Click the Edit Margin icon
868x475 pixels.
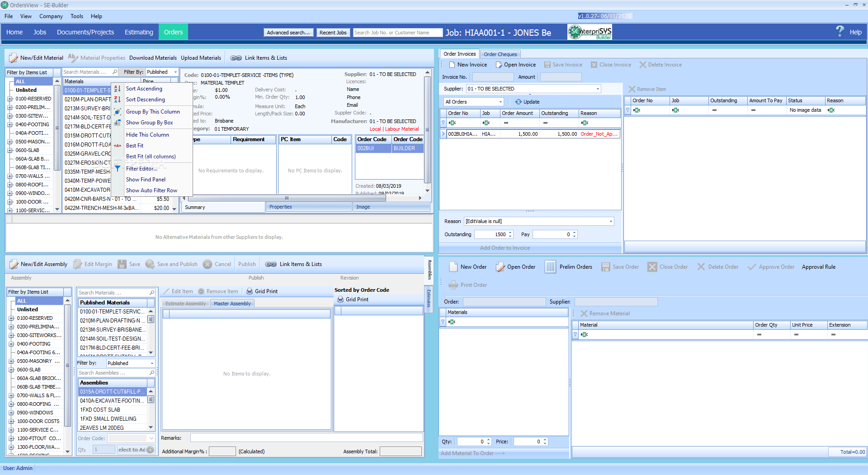tap(78, 264)
